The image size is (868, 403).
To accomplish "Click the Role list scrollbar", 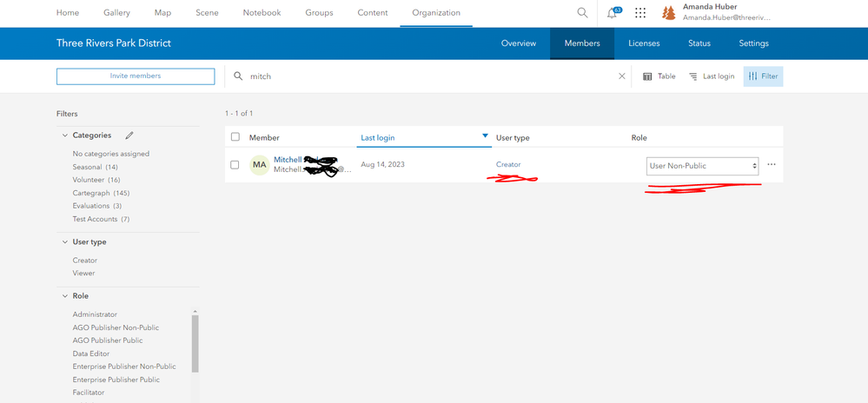I will tap(195, 343).
